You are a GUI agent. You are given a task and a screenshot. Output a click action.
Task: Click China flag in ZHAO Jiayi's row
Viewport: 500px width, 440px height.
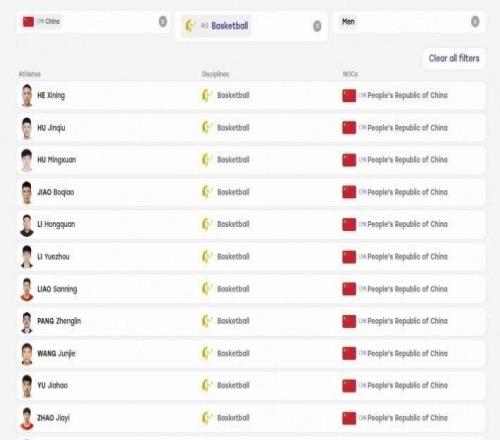[x=349, y=418]
